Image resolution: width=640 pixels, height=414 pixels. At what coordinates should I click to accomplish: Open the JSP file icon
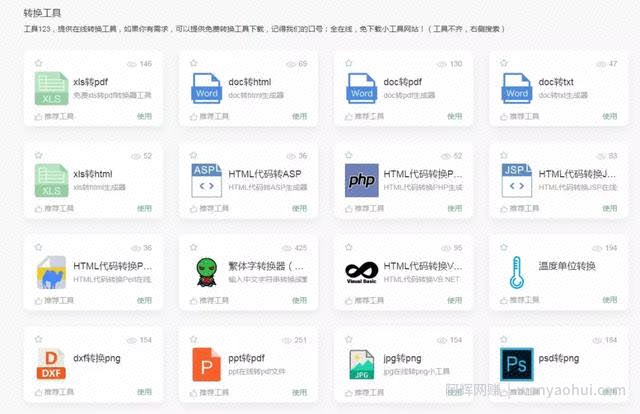pyautogui.click(x=517, y=180)
